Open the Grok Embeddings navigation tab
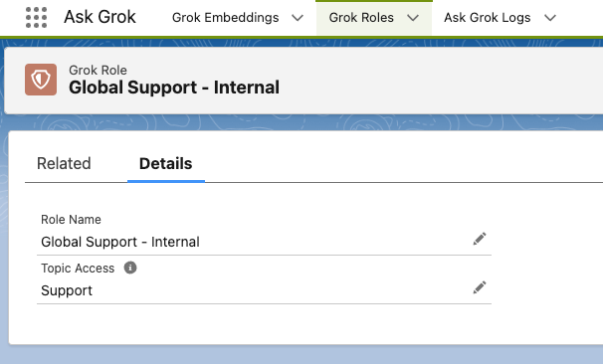This screenshot has height=364, width=603. pos(225,18)
